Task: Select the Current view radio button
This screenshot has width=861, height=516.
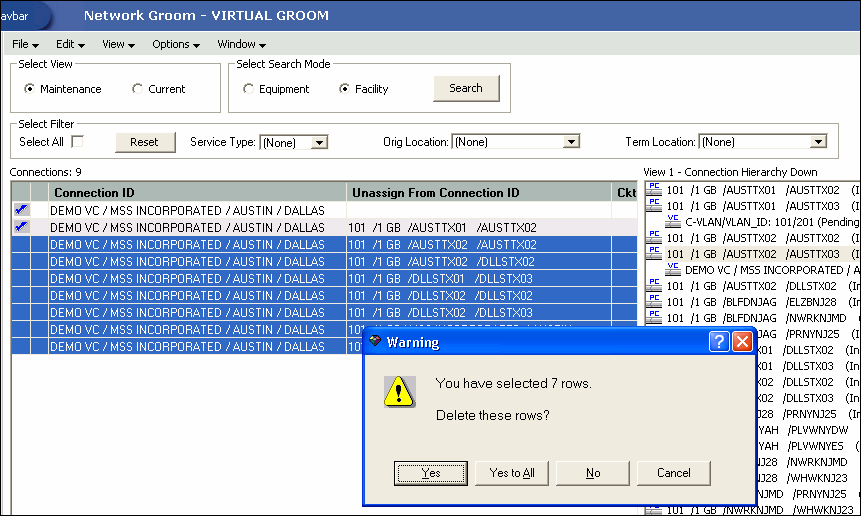Action: coord(137,88)
